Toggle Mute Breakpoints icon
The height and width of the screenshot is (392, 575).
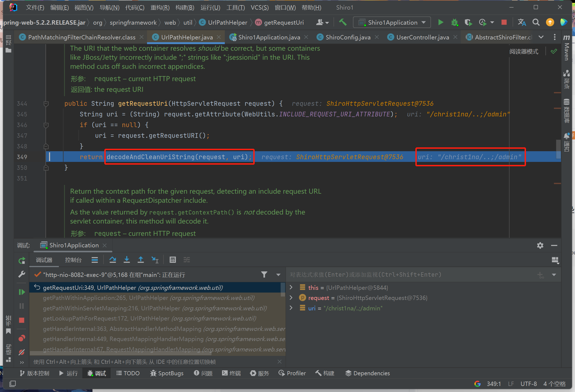[x=22, y=352]
